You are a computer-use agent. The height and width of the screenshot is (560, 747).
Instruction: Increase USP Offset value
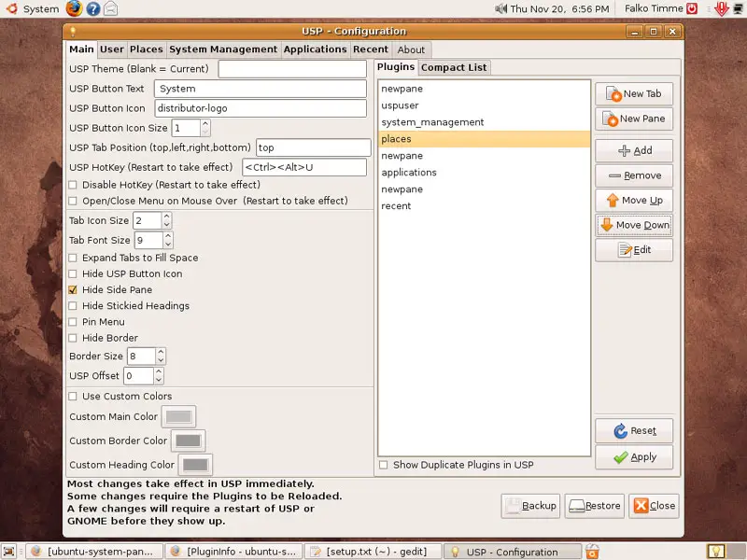pos(159,371)
